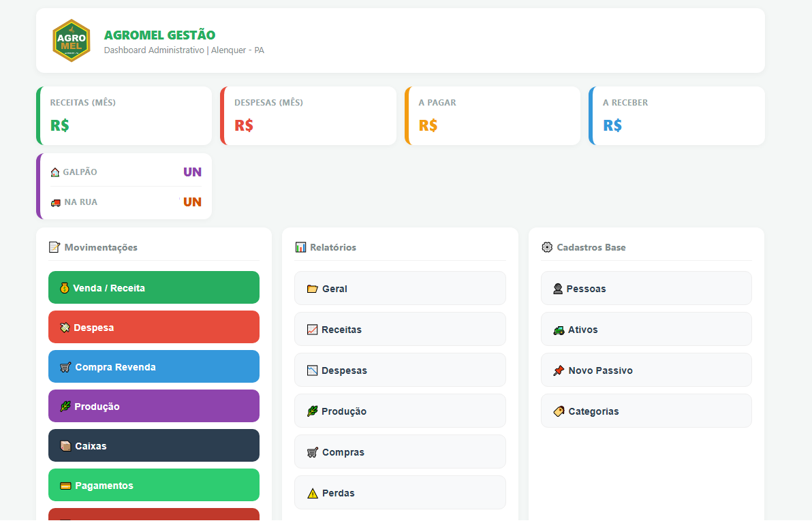
Task: Open the purple Produção movement button
Action: (x=154, y=406)
